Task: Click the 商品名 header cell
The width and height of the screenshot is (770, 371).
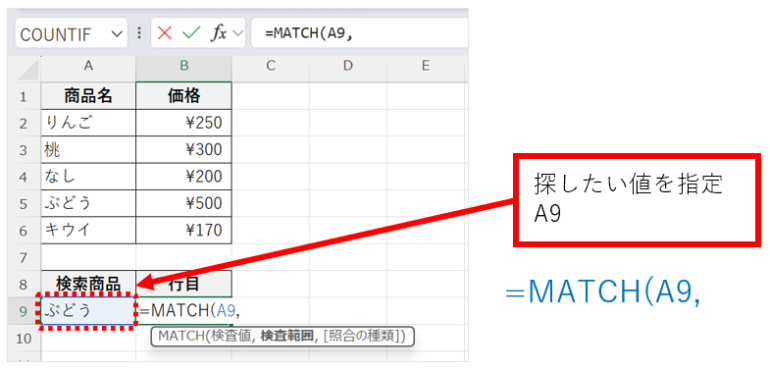Action: (x=88, y=96)
